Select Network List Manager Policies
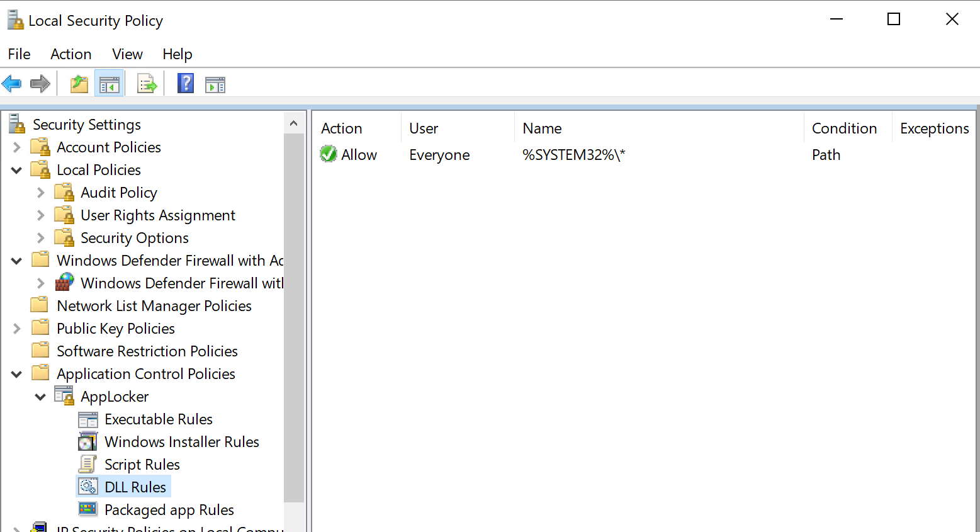Image resolution: width=980 pixels, height=532 pixels. point(154,306)
